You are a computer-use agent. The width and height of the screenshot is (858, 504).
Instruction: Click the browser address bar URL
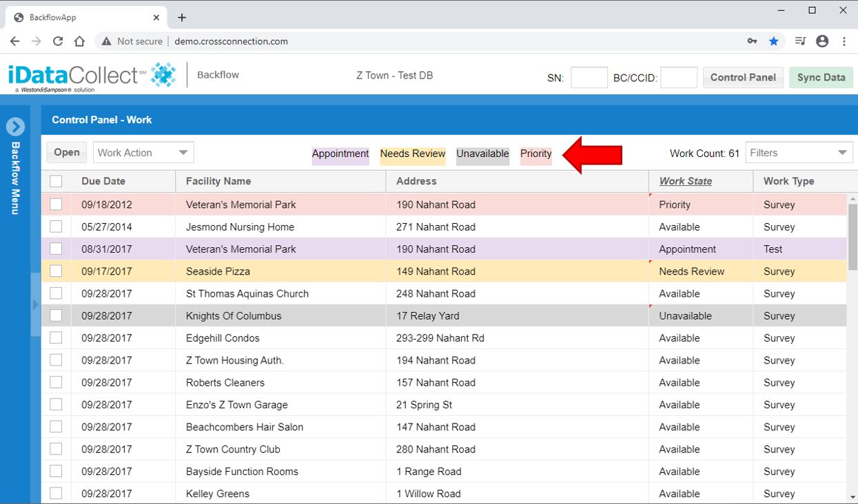(x=231, y=41)
